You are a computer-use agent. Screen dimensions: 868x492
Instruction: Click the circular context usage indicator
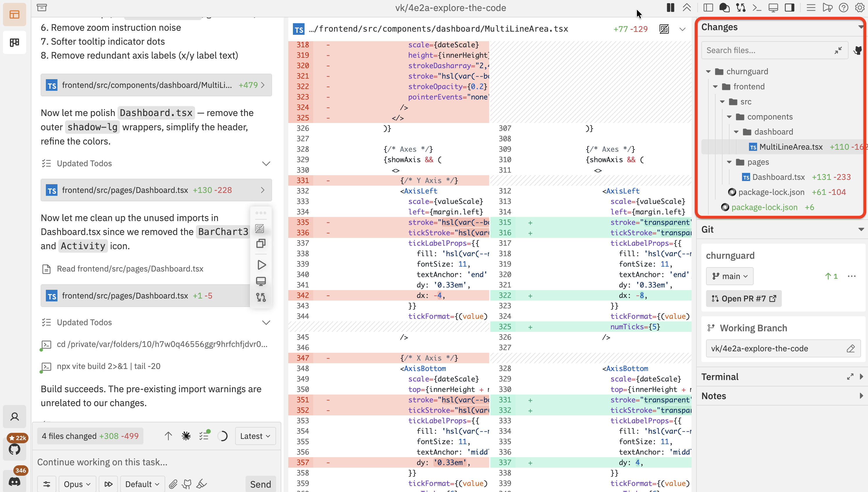(x=223, y=436)
